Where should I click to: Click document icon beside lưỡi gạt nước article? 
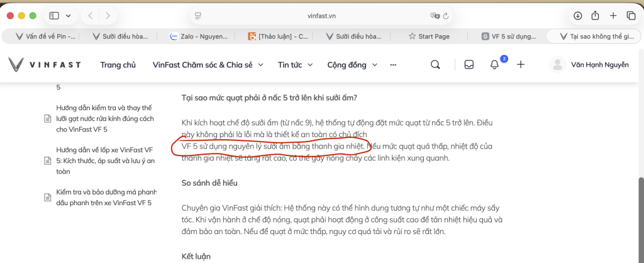[x=47, y=119]
